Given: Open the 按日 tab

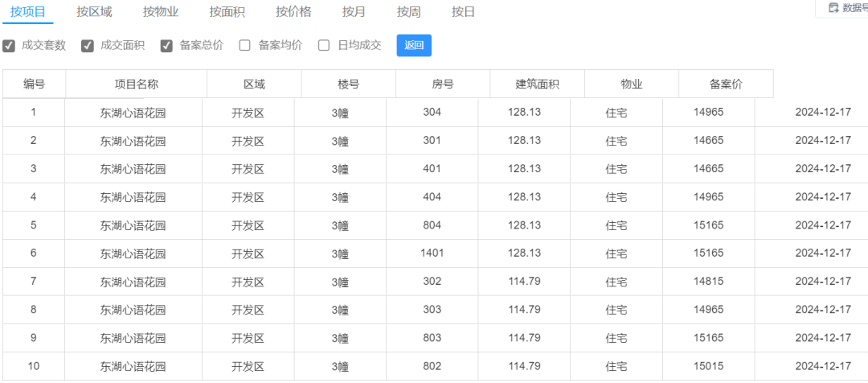Looking at the screenshot, I should pos(464,11).
